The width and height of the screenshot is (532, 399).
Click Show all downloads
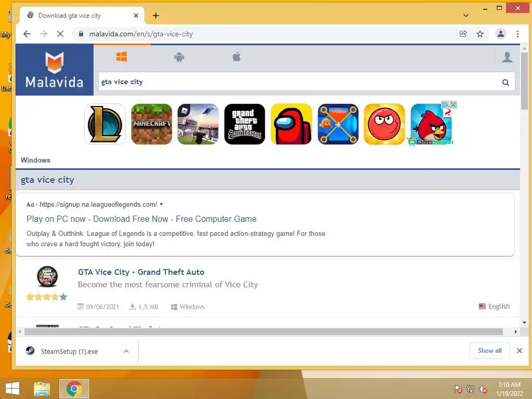(x=489, y=351)
